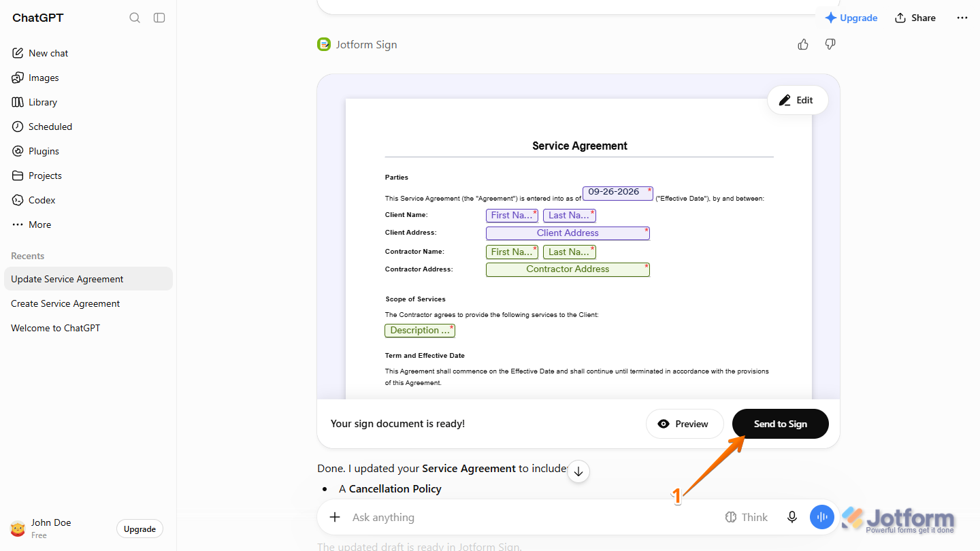The image size is (980, 551).
Task: Open the Library section
Action: tap(88, 102)
